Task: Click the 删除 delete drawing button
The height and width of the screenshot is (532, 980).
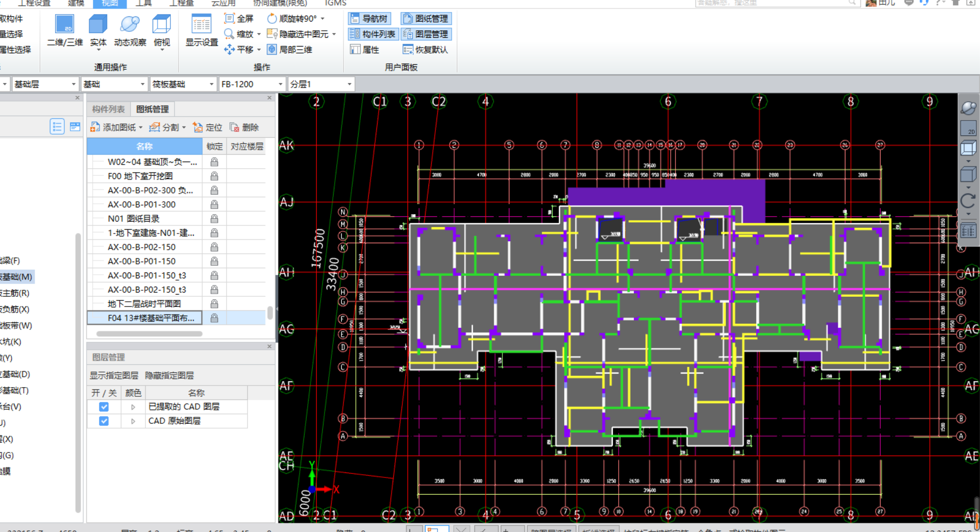Action: point(244,128)
